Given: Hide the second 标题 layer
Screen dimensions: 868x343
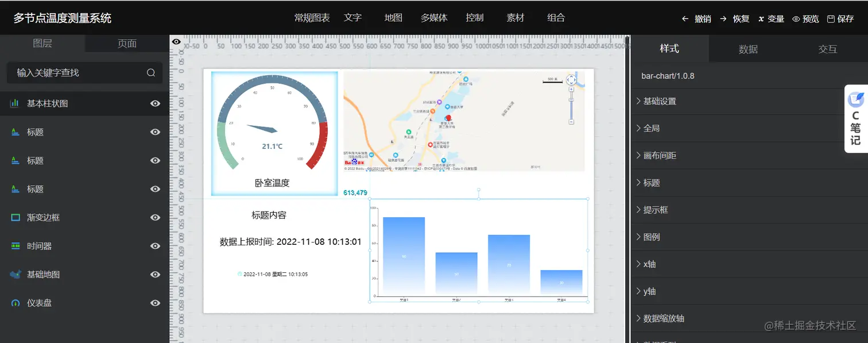Looking at the screenshot, I should pyautogui.click(x=155, y=160).
